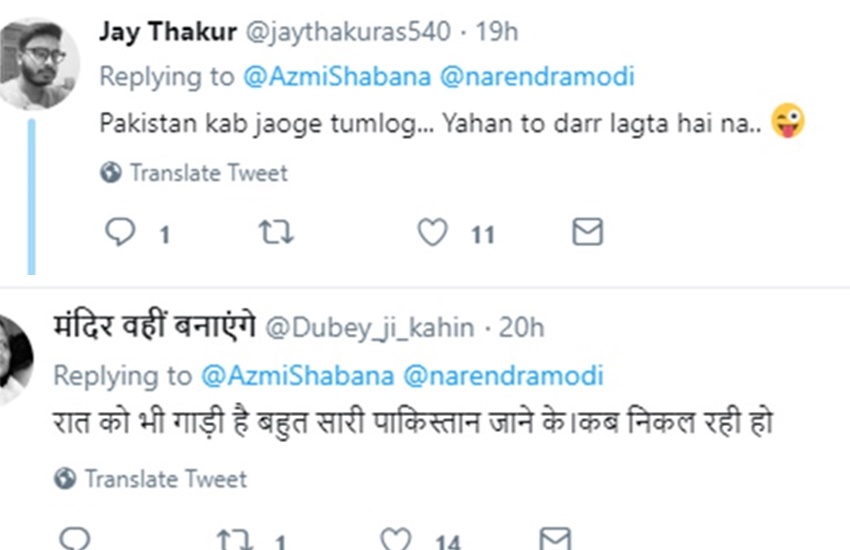Image resolution: width=850 pixels, height=550 pixels.
Task: View Jay Thakur's profile picture
Action: [38, 60]
